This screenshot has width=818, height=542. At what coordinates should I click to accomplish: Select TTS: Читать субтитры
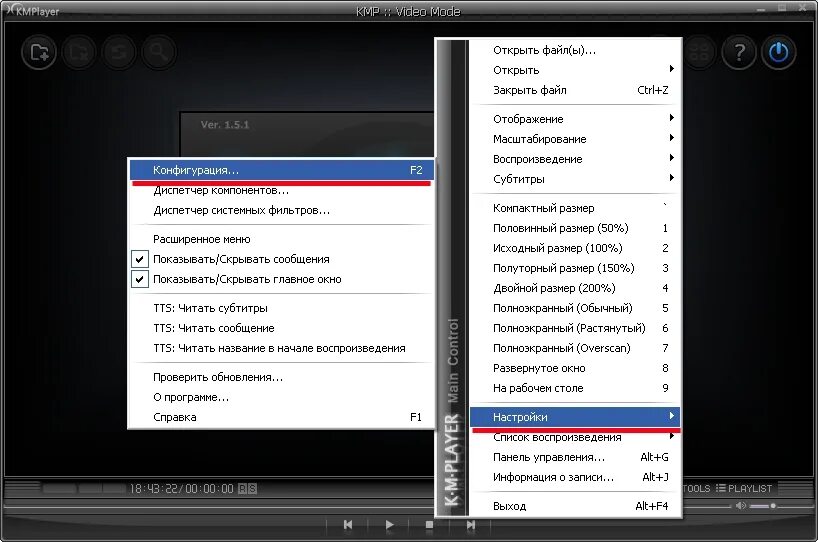tap(281, 308)
